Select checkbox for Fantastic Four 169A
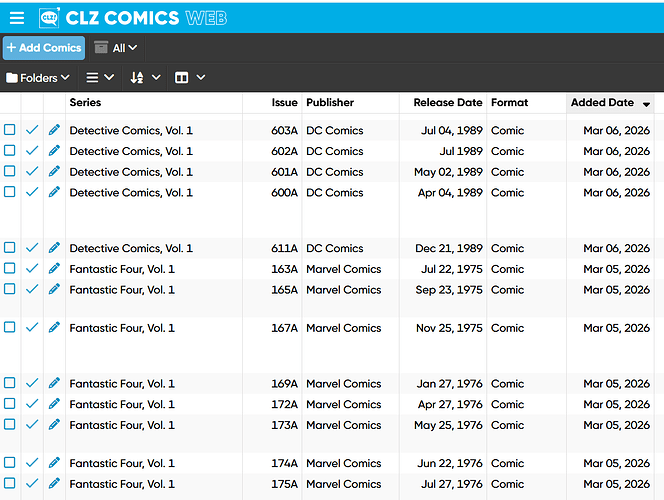This screenshot has height=500, width=664. (9, 383)
